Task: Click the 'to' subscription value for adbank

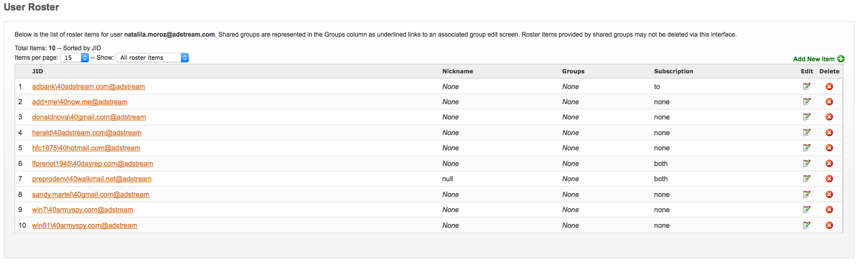Action: click(657, 86)
